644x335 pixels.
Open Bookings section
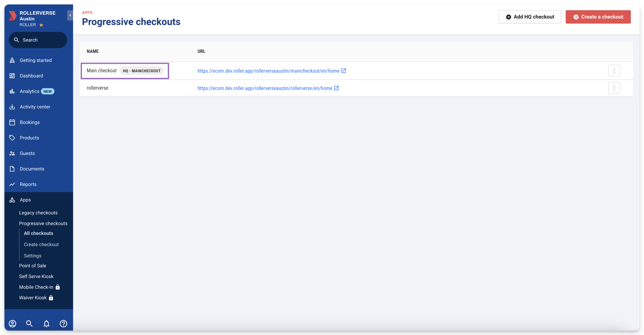(x=30, y=122)
